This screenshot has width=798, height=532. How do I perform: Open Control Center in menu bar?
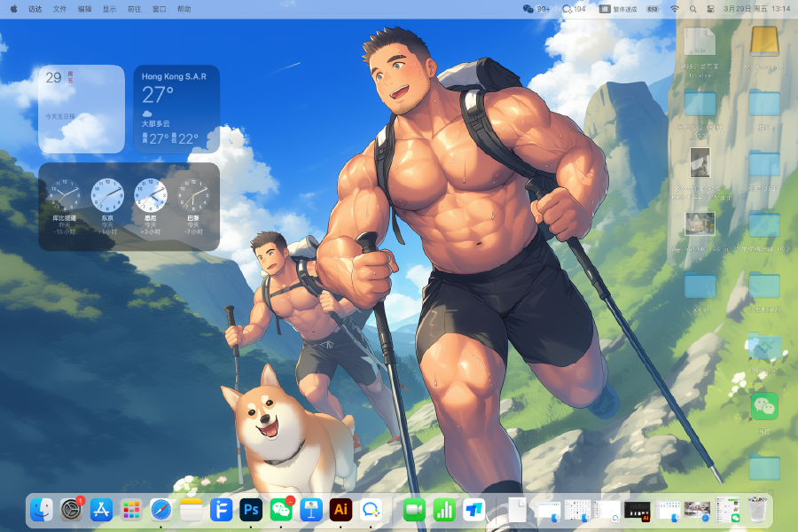pos(711,9)
